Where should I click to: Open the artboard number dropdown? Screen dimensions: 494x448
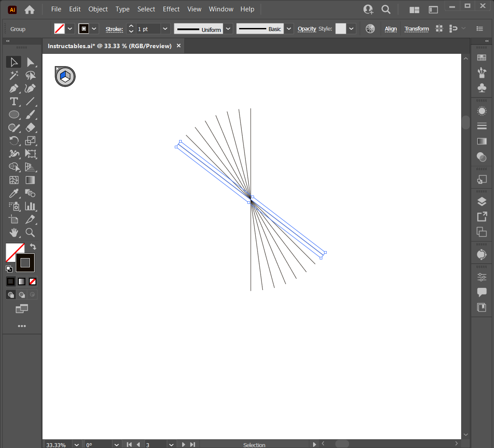[x=171, y=444]
